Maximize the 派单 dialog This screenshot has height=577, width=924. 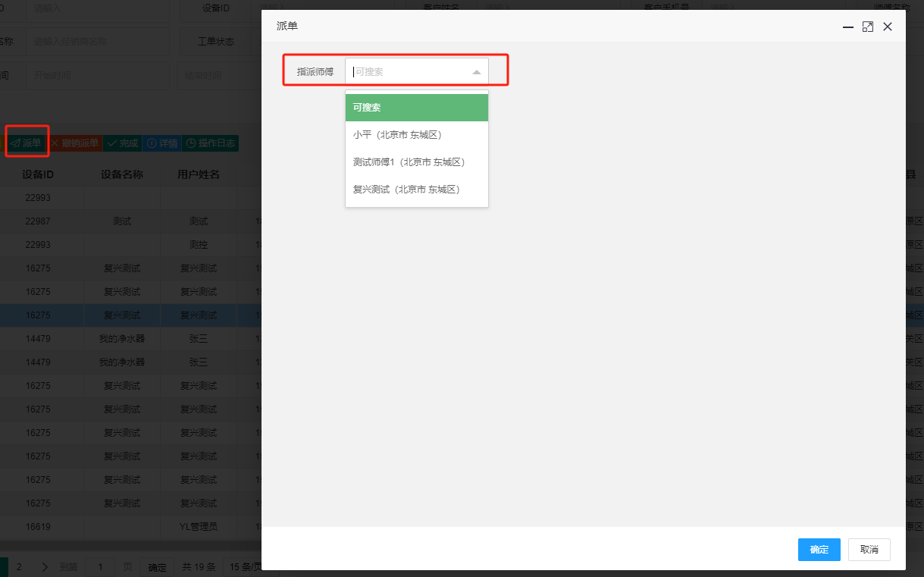(x=868, y=27)
